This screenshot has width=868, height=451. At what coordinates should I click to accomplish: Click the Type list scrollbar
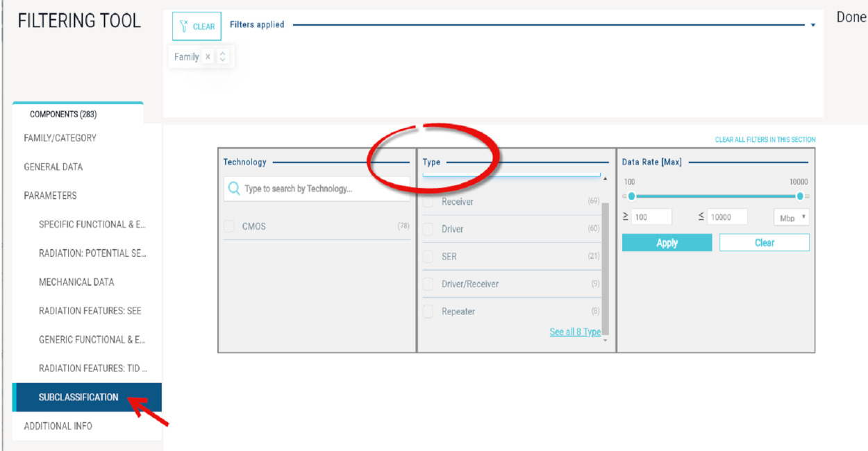(x=606, y=267)
